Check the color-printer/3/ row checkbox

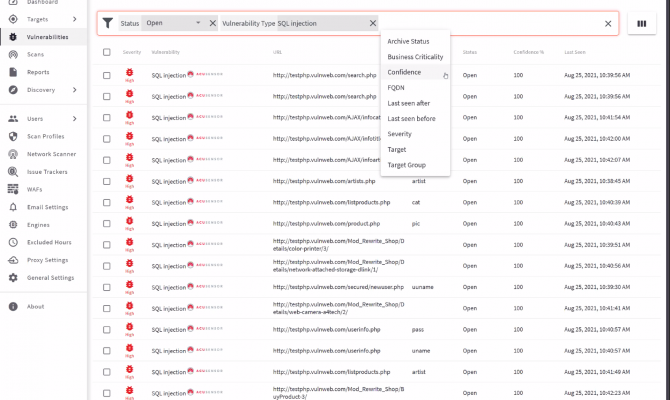click(106, 245)
